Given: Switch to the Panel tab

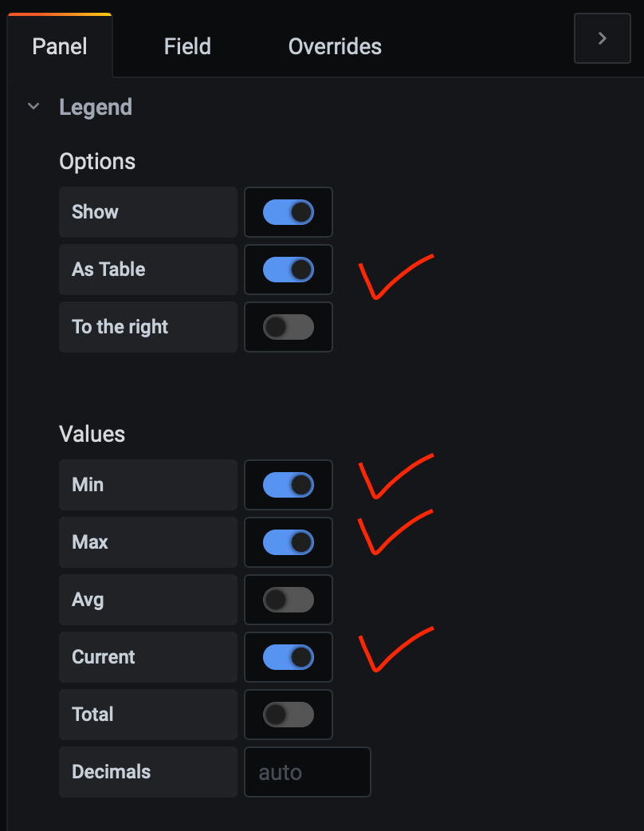Looking at the screenshot, I should 60,46.
